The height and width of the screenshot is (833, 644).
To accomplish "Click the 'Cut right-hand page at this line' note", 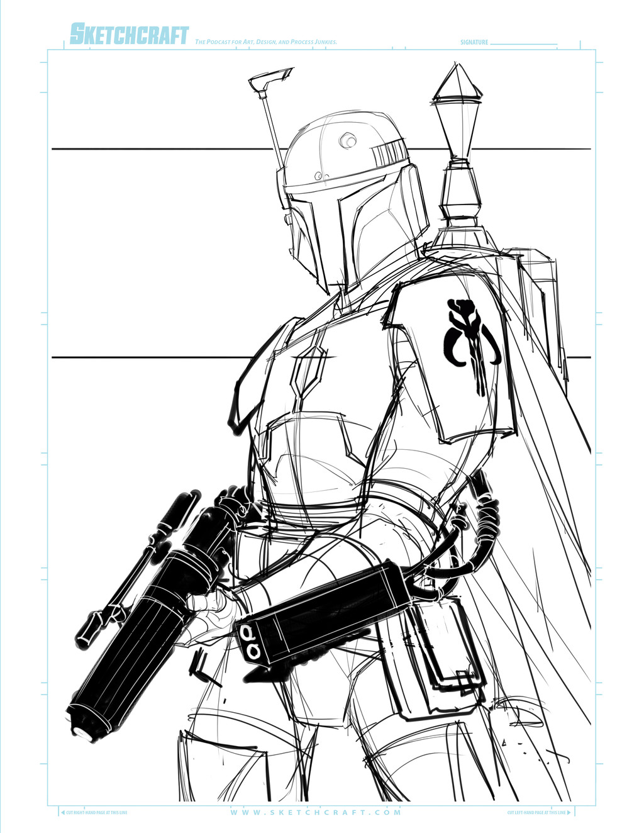I will click(x=94, y=813).
